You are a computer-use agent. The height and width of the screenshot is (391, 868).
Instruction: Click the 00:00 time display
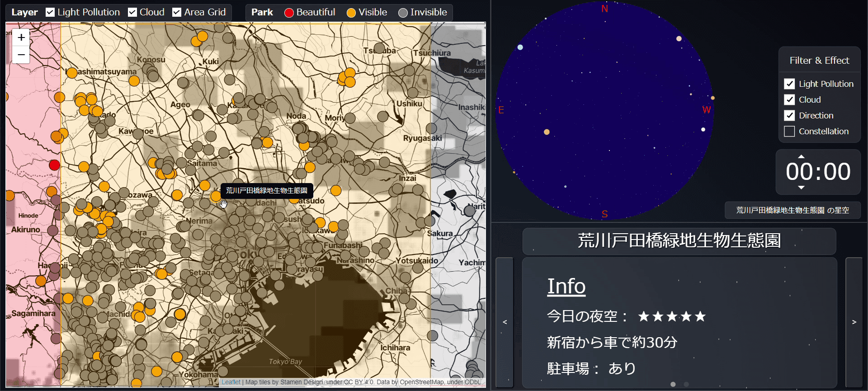pos(818,172)
